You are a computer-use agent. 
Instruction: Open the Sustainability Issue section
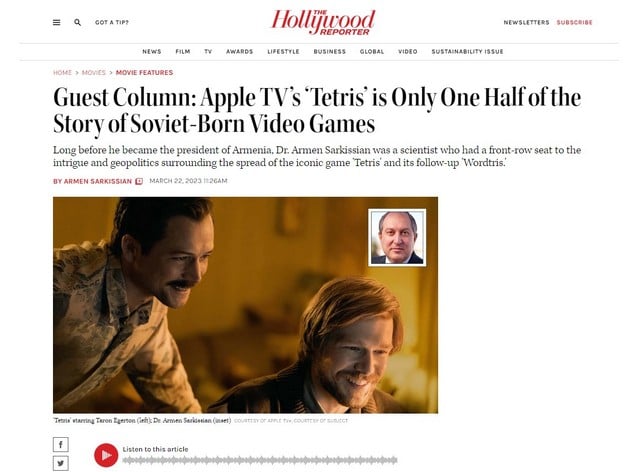click(467, 51)
